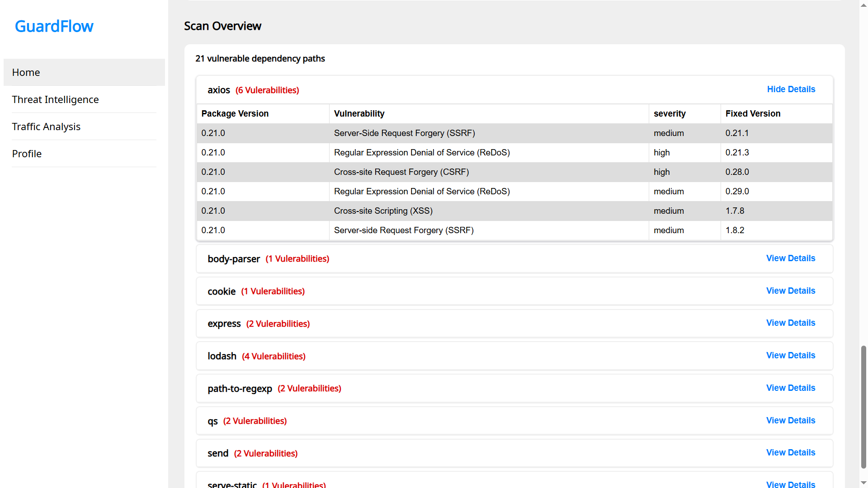This screenshot has height=488, width=868.
Task: Expand body-parser View Details
Action: coord(790,258)
